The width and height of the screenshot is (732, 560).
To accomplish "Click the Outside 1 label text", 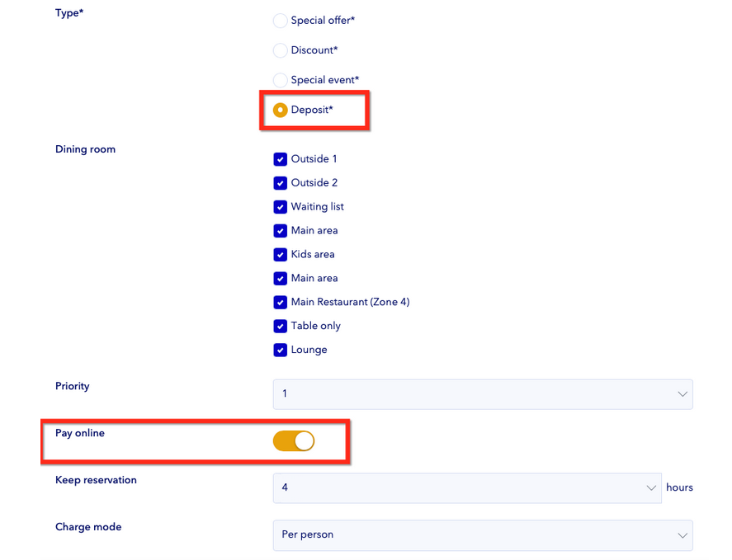I will pos(314,159).
